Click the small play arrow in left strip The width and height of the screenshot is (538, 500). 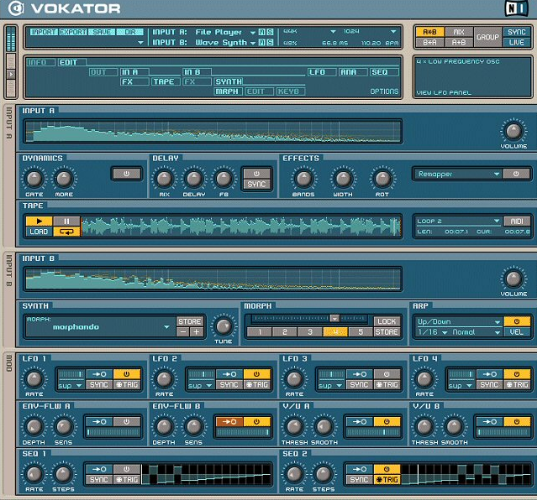tap(11, 74)
